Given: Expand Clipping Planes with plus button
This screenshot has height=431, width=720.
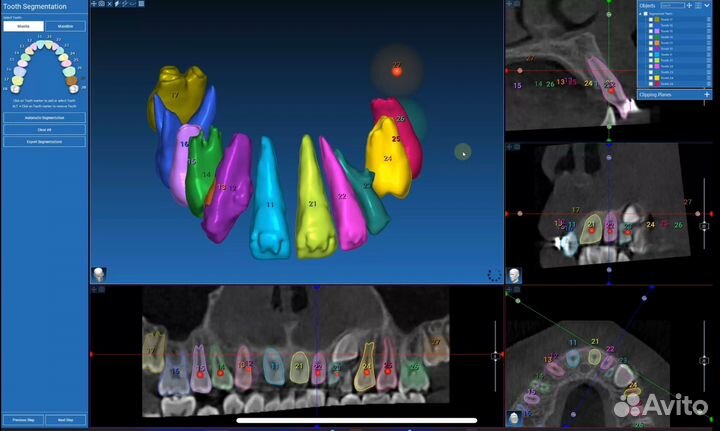Looking at the screenshot, I should pos(707,95).
